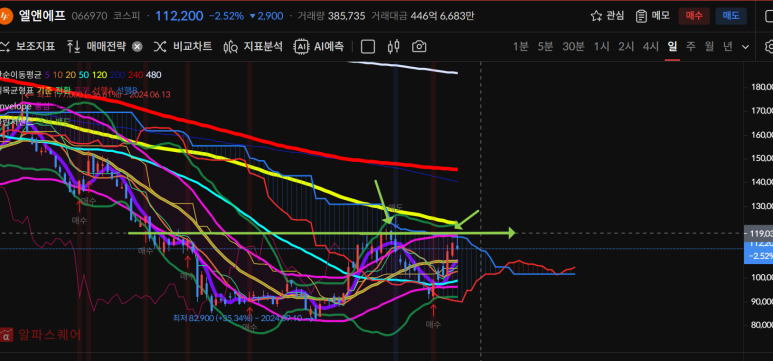Click the Envelope indicator legend label

pos(16,106)
